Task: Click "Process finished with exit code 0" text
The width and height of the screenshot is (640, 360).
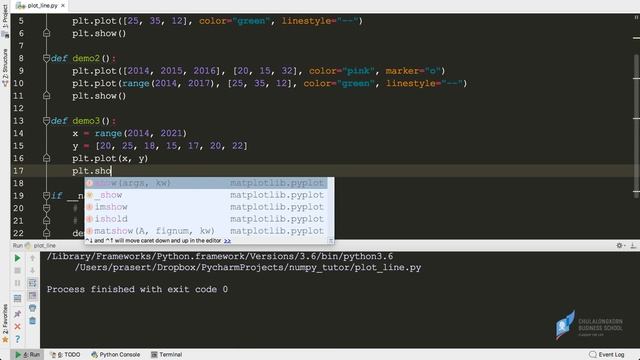Action: [137, 289]
